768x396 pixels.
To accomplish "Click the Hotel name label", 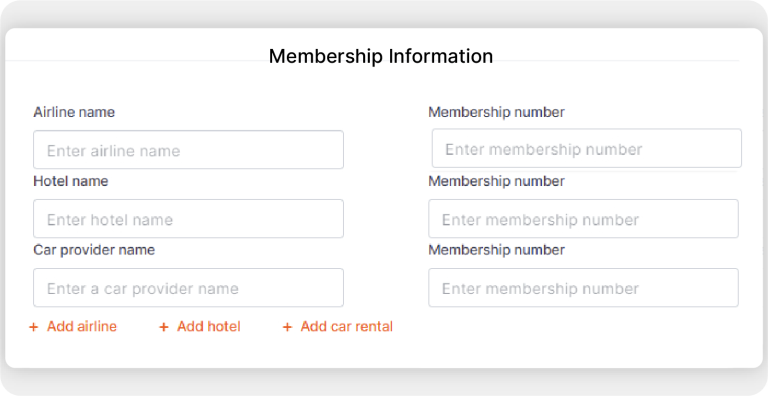I will point(71,181).
